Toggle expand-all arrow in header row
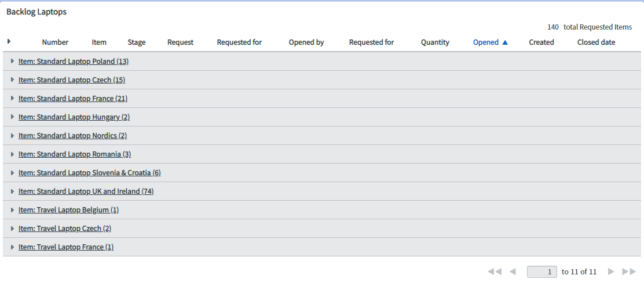Screen dimensions: 644x286 (9, 41)
